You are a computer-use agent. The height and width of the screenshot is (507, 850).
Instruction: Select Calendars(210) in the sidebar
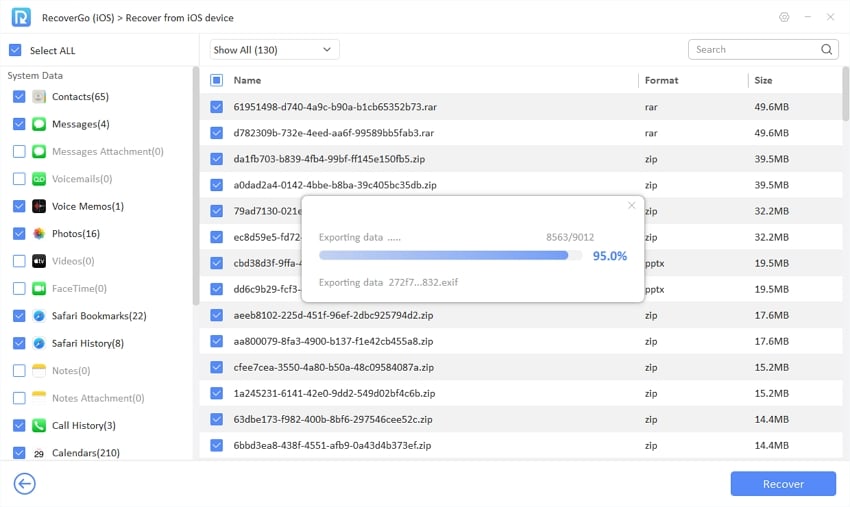coord(86,453)
